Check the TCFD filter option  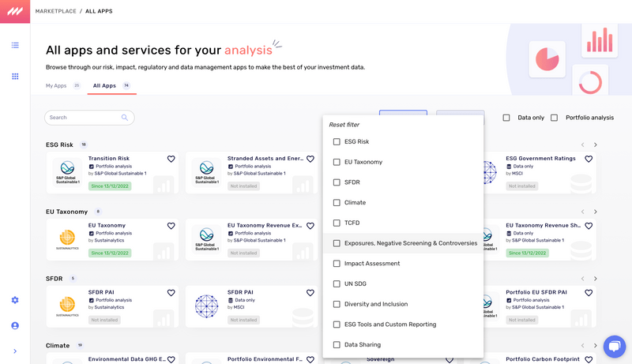click(337, 223)
